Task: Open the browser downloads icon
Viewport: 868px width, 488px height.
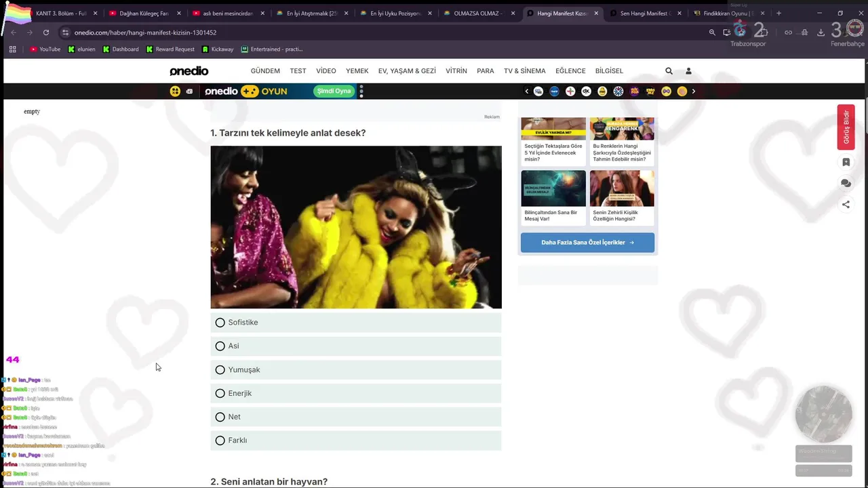Action: click(x=821, y=33)
